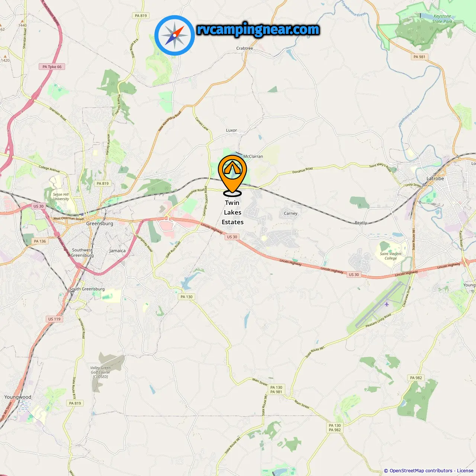476x476 pixels.
Task: Open the License link
Action: [465, 471]
